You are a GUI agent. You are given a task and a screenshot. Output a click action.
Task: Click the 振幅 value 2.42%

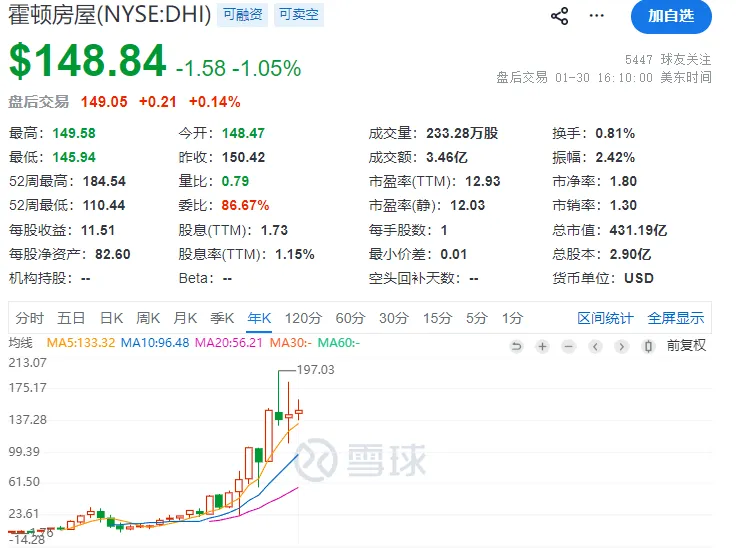coord(615,157)
